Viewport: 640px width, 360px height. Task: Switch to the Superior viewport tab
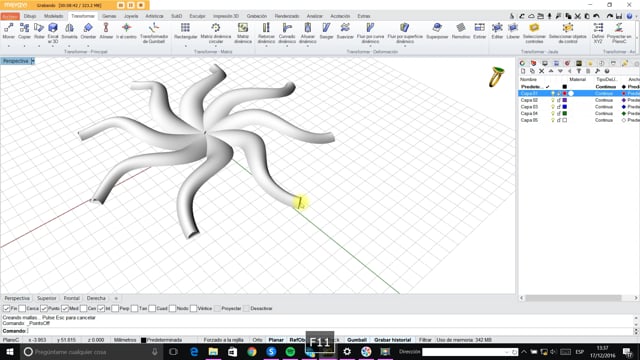click(47, 298)
